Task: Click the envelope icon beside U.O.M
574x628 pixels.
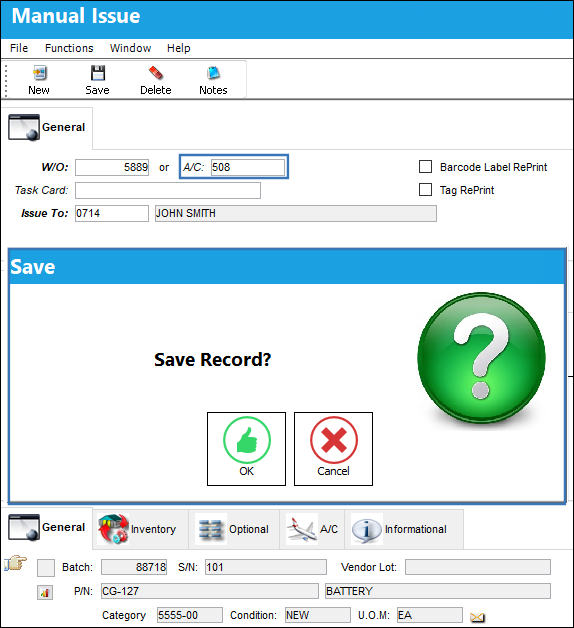Action: pos(477,617)
